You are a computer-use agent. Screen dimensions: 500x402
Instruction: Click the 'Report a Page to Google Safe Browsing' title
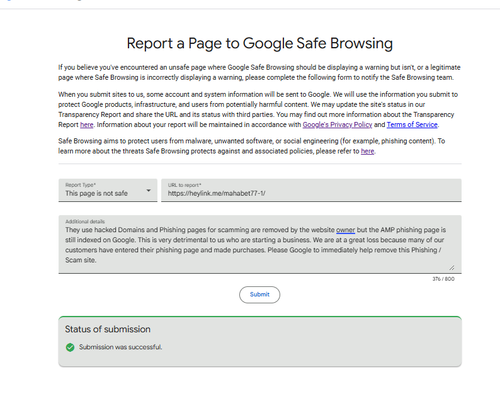[260, 43]
